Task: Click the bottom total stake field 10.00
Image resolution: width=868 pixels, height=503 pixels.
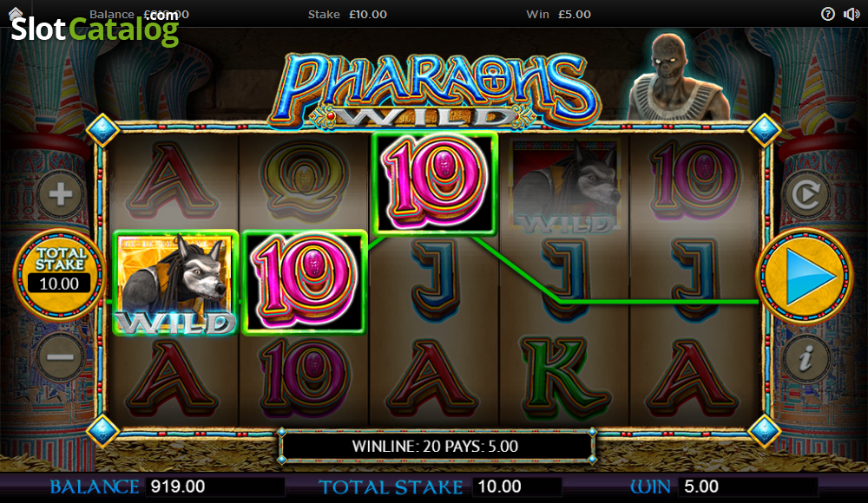Action: pos(516,487)
